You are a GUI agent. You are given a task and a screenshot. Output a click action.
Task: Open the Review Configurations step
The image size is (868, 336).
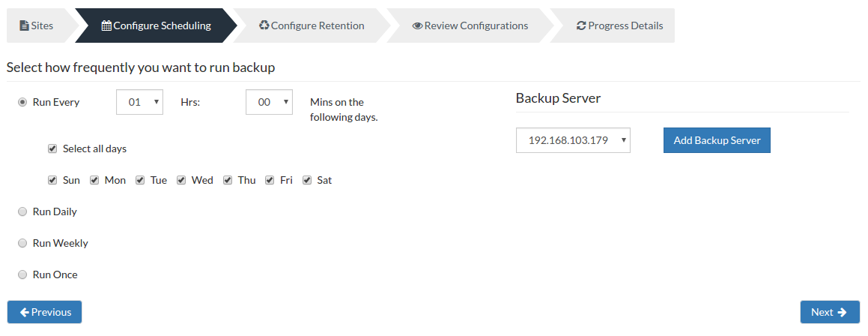click(x=470, y=25)
